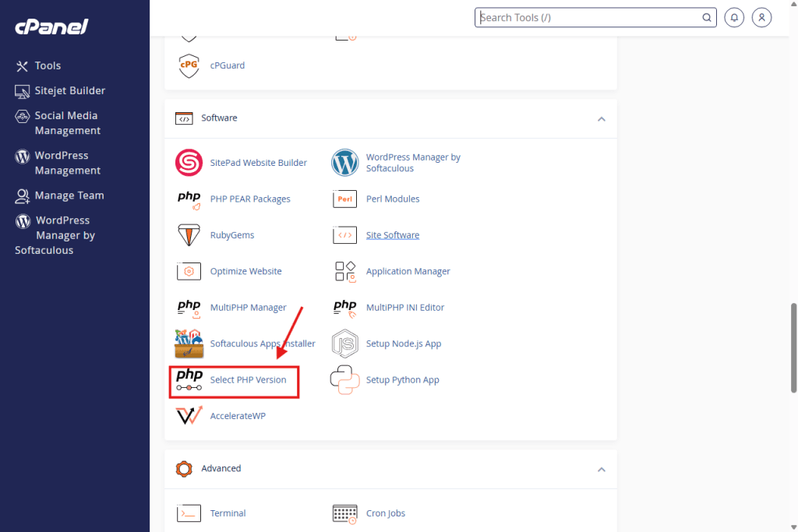
Task: Open the Setup Python App icon
Action: click(x=344, y=380)
